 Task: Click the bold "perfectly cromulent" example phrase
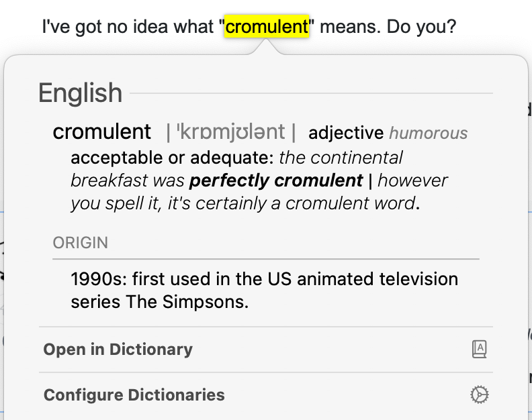276,180
